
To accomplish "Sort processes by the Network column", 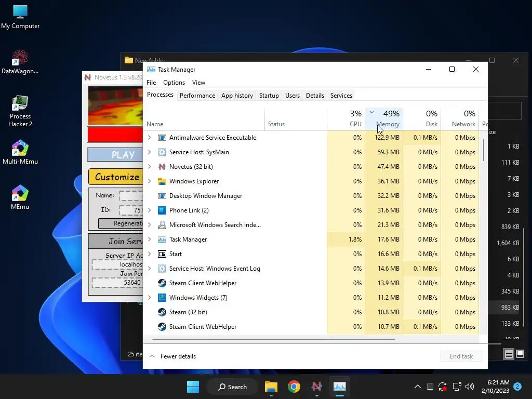I will pyautogui.click(x=460, y=119).
